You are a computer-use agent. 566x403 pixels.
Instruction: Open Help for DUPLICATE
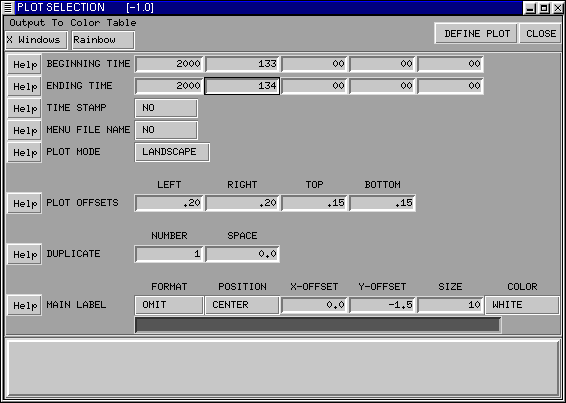pyautogui.click(x=25, y=255)
